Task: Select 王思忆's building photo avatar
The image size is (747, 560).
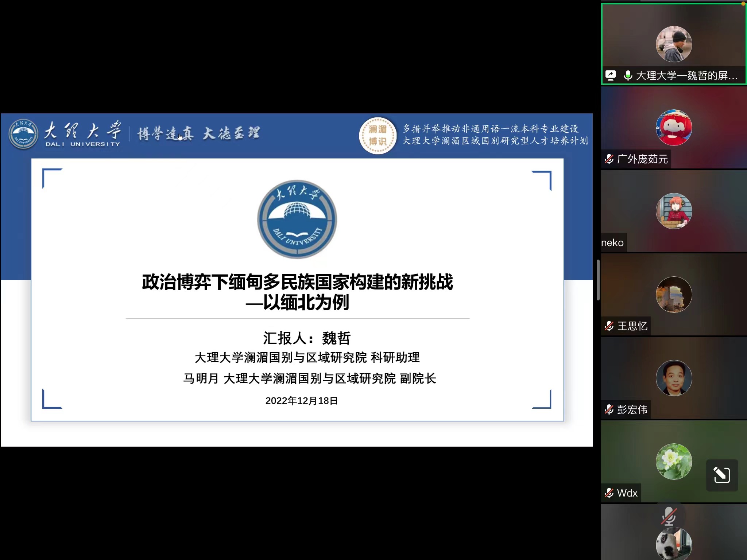Action: click(x=674, y=295)
